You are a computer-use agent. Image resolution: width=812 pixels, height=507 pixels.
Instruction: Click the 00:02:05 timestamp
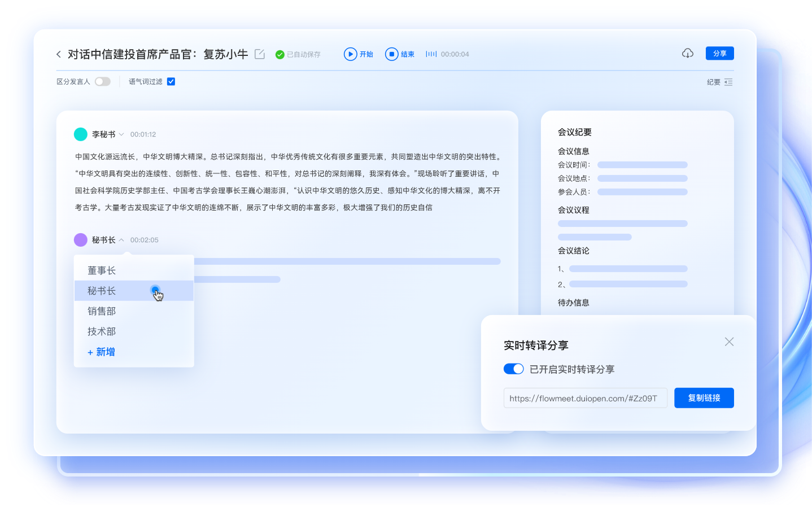[x=145, y=240]
